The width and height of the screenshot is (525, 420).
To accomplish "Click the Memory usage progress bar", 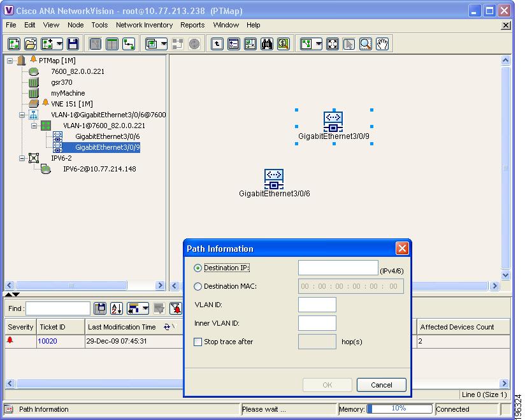I will click(399, 409).
